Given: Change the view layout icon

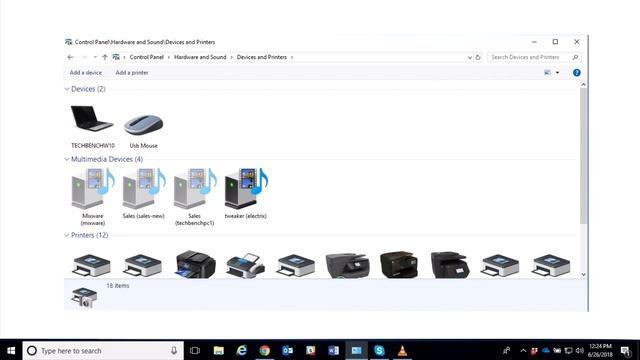Looking at the screenshot, I should [547, 73].
